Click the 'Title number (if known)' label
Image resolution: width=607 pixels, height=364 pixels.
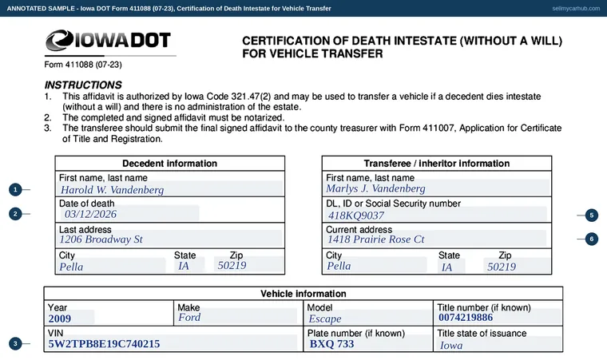pos(484,307)
